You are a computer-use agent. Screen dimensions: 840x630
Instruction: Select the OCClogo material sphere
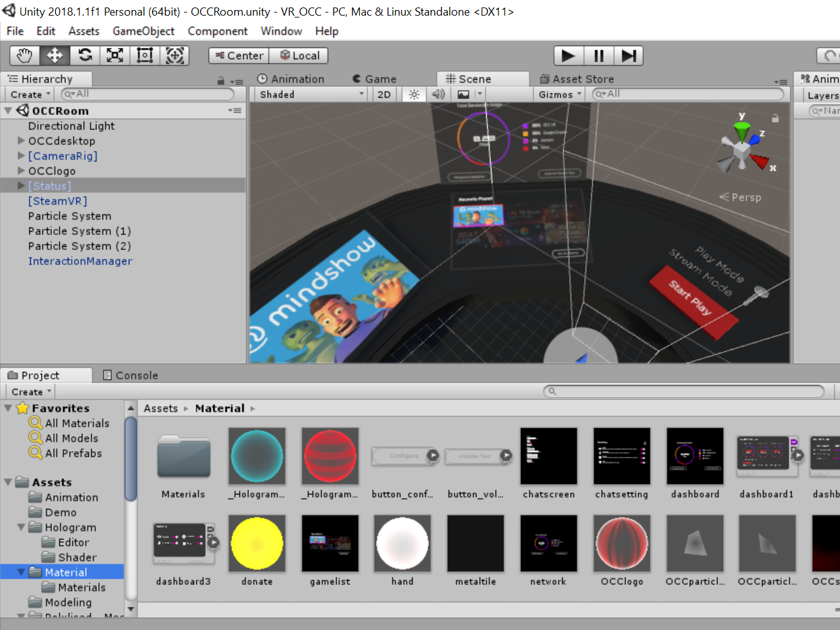point(622,543)
